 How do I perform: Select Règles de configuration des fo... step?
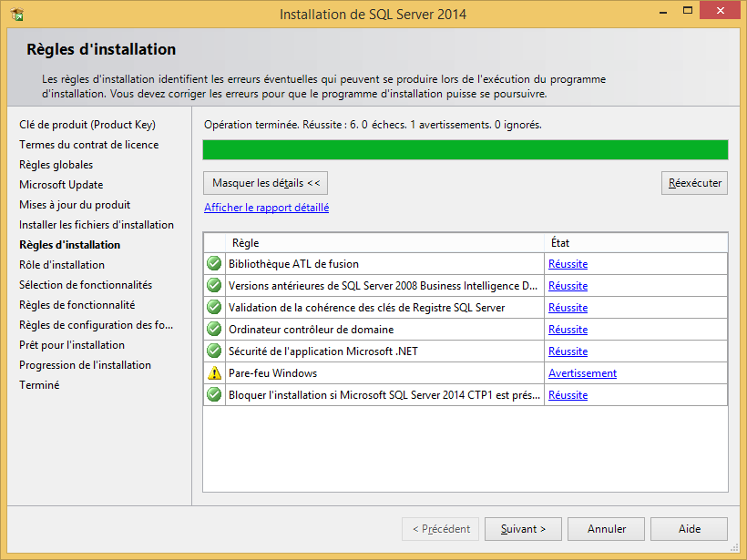click(x=97, y=325)
